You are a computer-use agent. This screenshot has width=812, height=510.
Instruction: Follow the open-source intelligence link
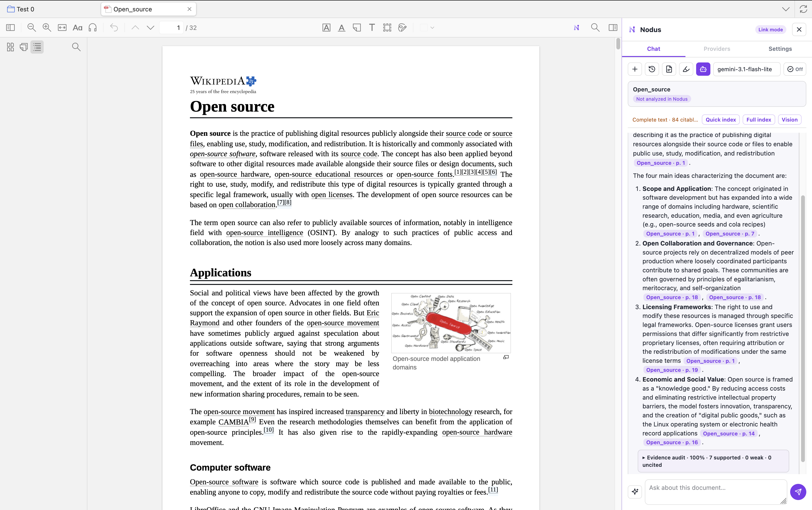264,233
